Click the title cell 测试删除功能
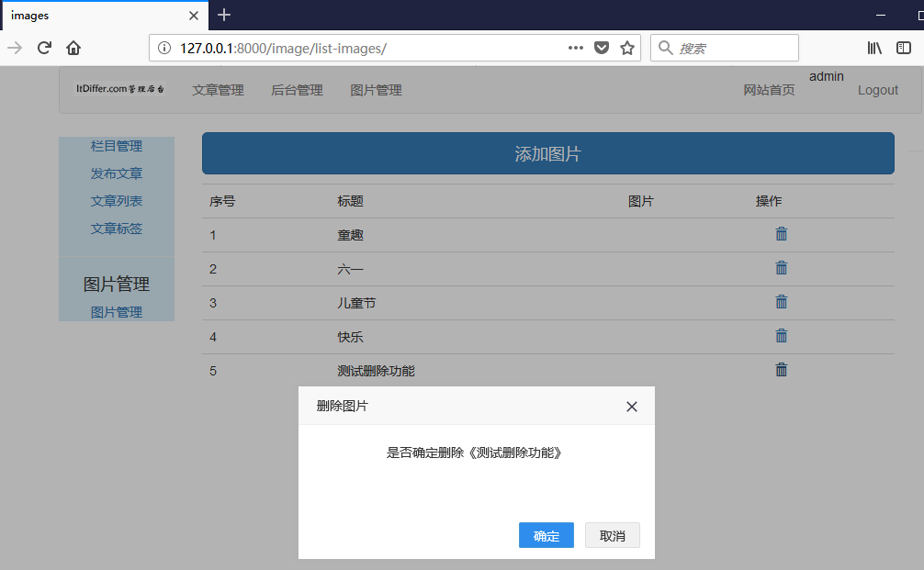The width and height of the screenshot is (924, 570). click(x=376, y=371)
